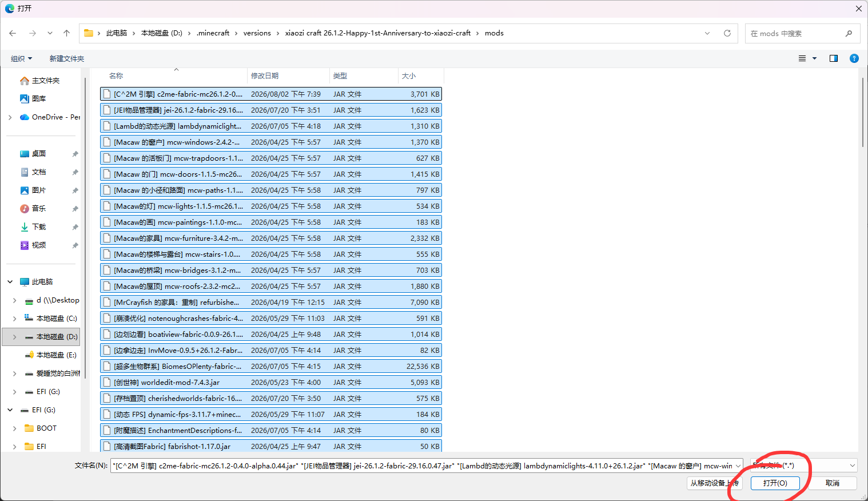This screenshot has height=501, width=868.
Task: Open 图库 in sidebar
Action: (x=33, y=99)
